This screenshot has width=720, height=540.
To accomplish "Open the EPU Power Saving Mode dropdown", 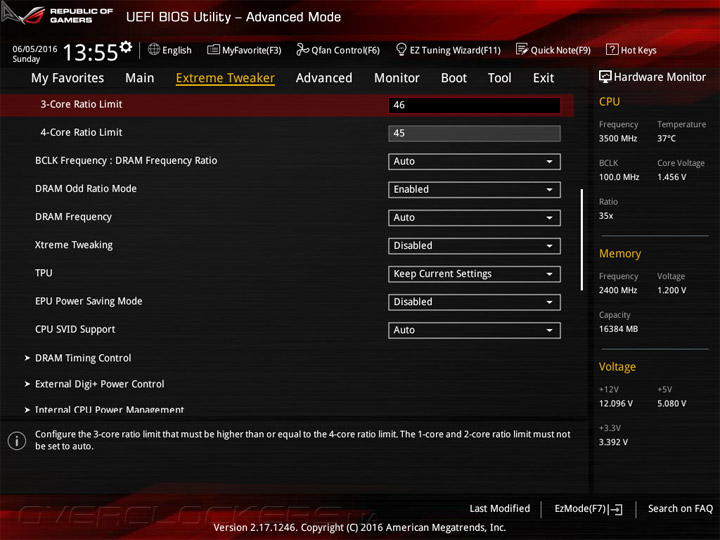I will coord(474,302).
